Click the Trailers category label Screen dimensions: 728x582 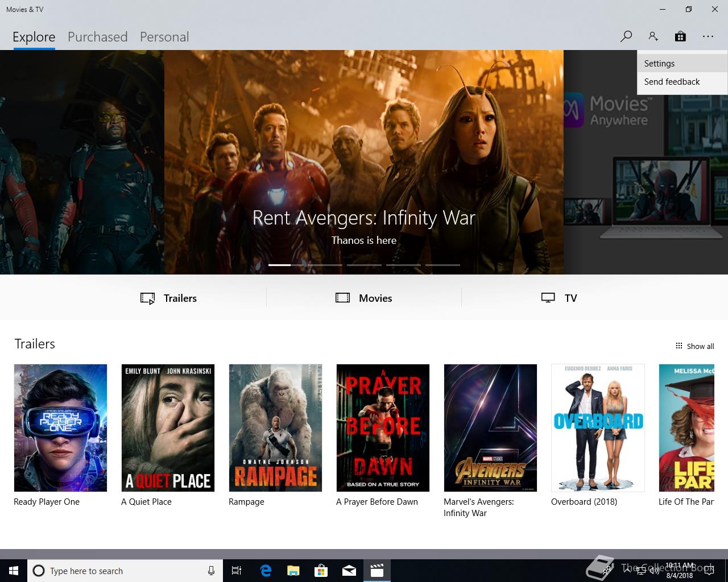point(180,298)
